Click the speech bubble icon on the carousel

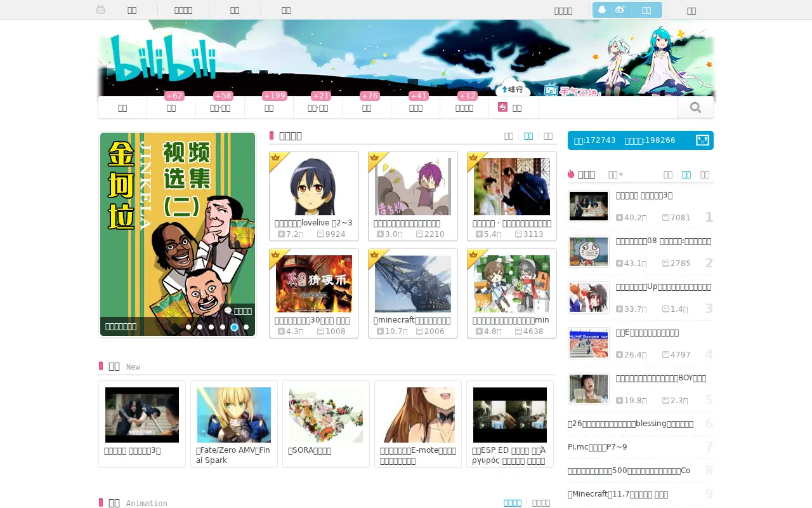point(228,311)
